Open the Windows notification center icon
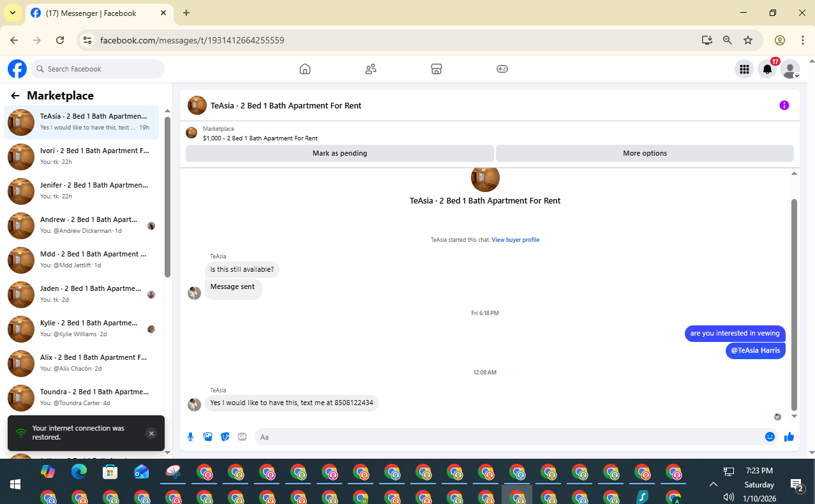Image resolution: width=815 pixels, height=504 pixels. (796, 485)
